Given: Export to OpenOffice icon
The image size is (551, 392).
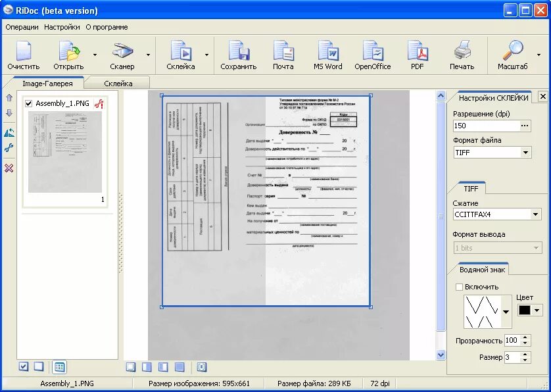Looking at the screenshot, I should [x=373, y=51].
